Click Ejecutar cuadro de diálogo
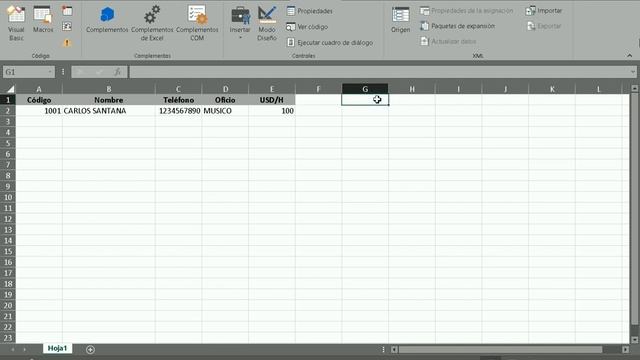The image size is (640, 360). point(330,42)
